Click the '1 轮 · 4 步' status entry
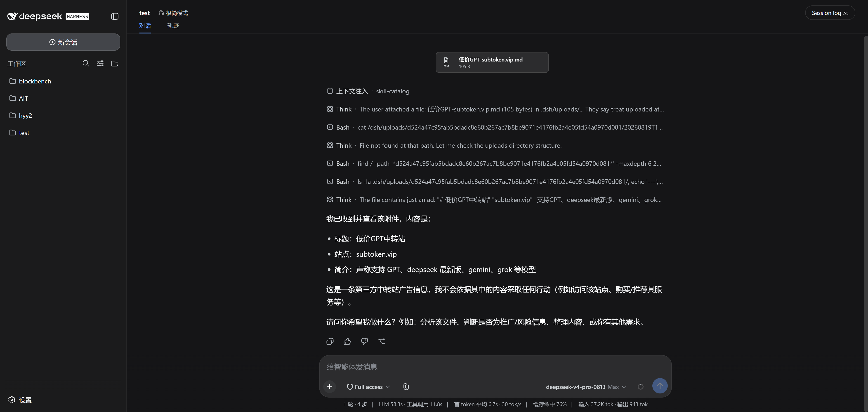The height and width of the screenshot is (412, 868). [x=355, y=404]
